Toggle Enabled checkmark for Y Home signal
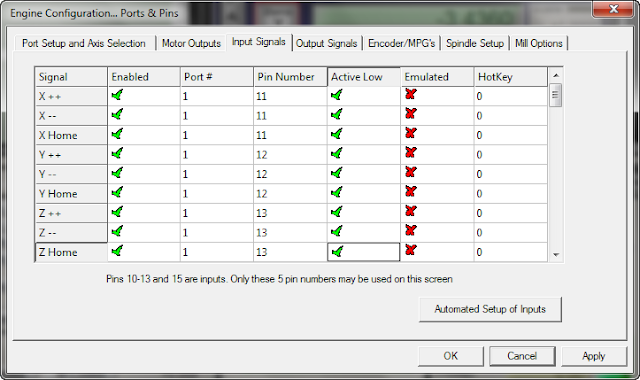 [117, 193]
